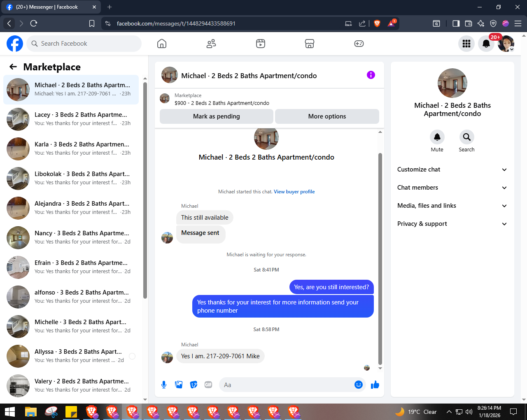Open conversation information purple icon
Viewport: 527px width, 420px height.
coord(371,75)
